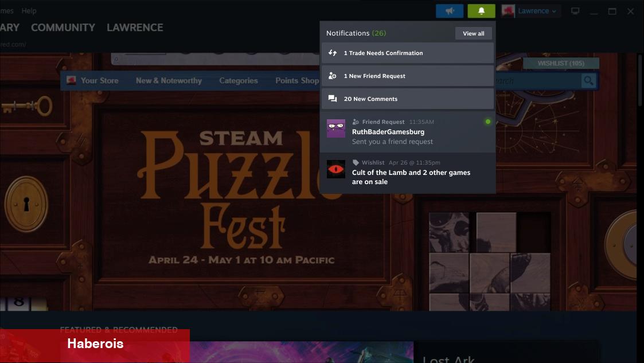Click the Big Picture mode monitor icon
The image size is (644, 363).
575,11
